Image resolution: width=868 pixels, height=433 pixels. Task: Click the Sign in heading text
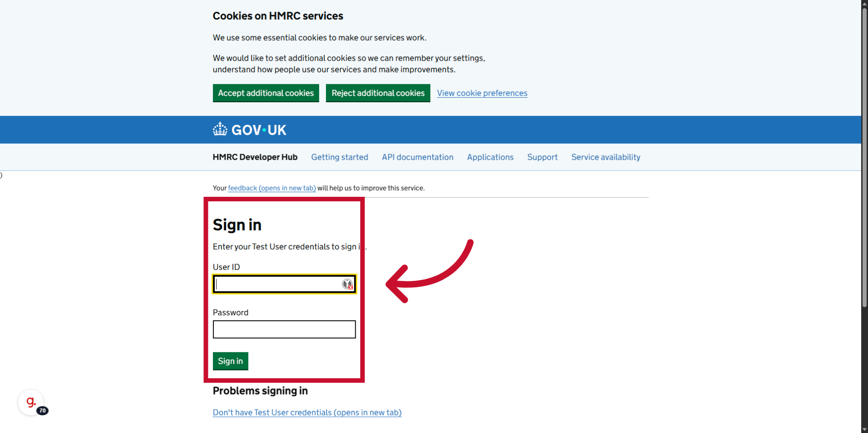237,225
